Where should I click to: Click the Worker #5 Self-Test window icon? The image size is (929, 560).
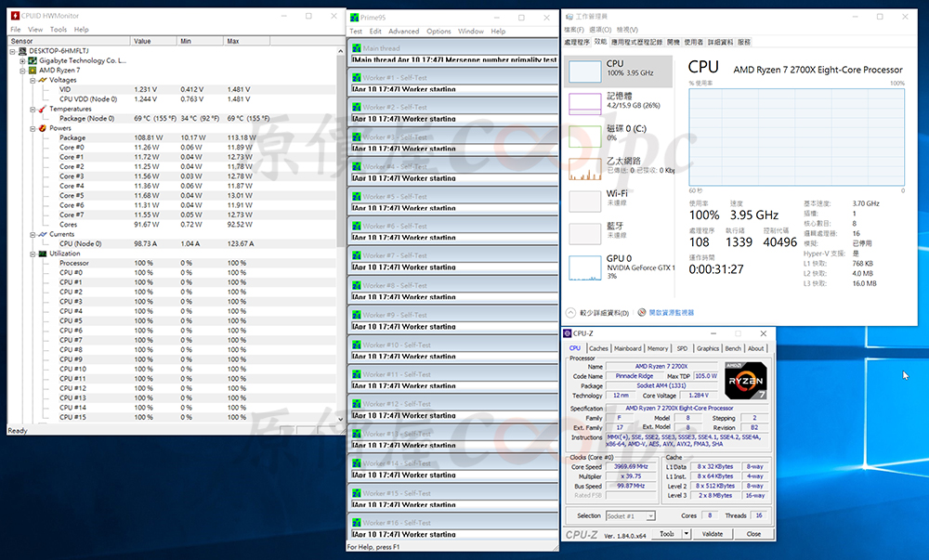pos(357,197)
